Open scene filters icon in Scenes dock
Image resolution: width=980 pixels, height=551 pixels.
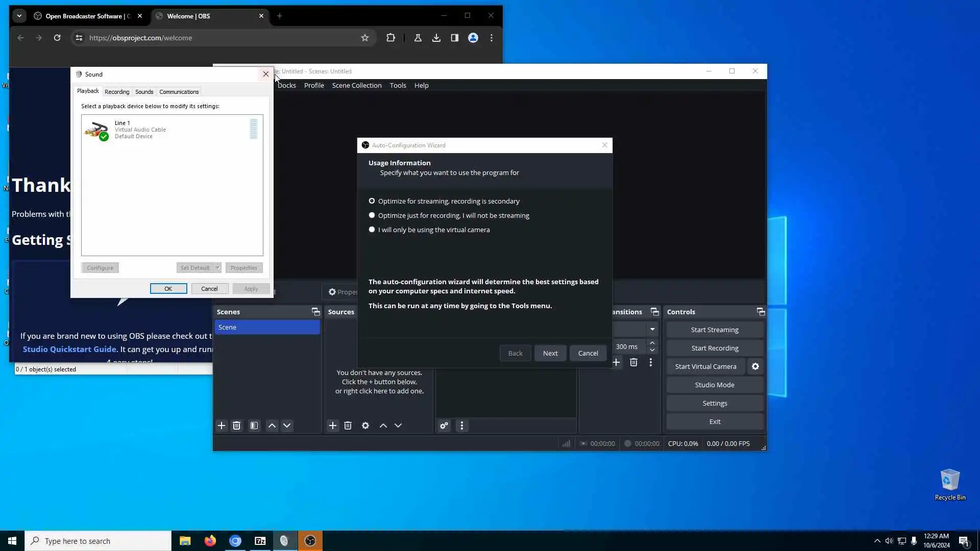(x=254, y=425)
